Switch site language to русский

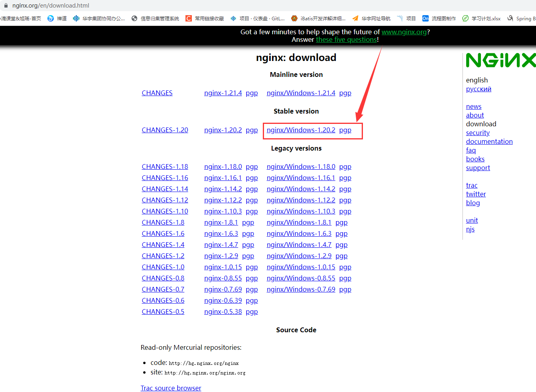pyautogui.click(x=479, y=89)
